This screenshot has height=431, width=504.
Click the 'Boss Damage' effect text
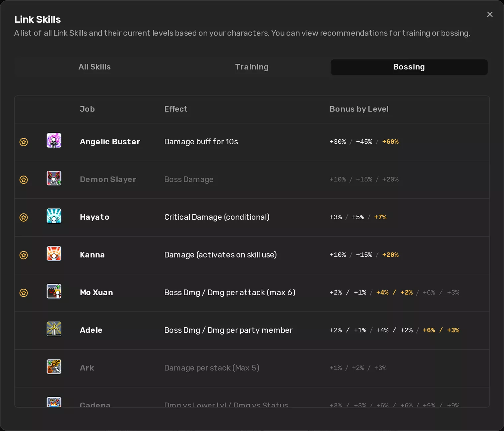click(189, 180)
